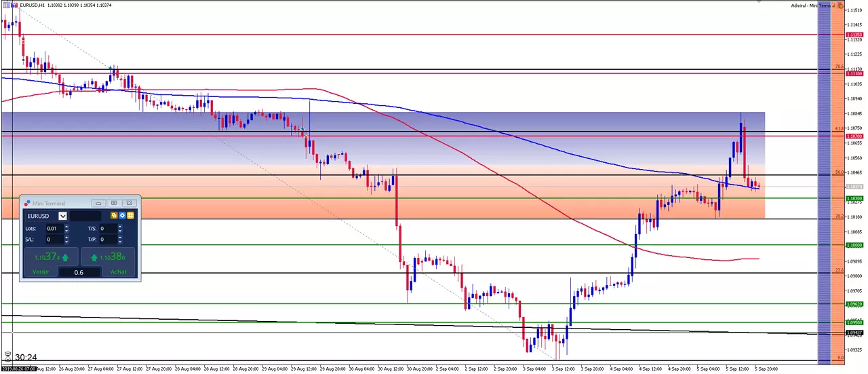868x374 pixels.
Task: Select the green 1.09620 price label
Action: [x=854, y=304]
